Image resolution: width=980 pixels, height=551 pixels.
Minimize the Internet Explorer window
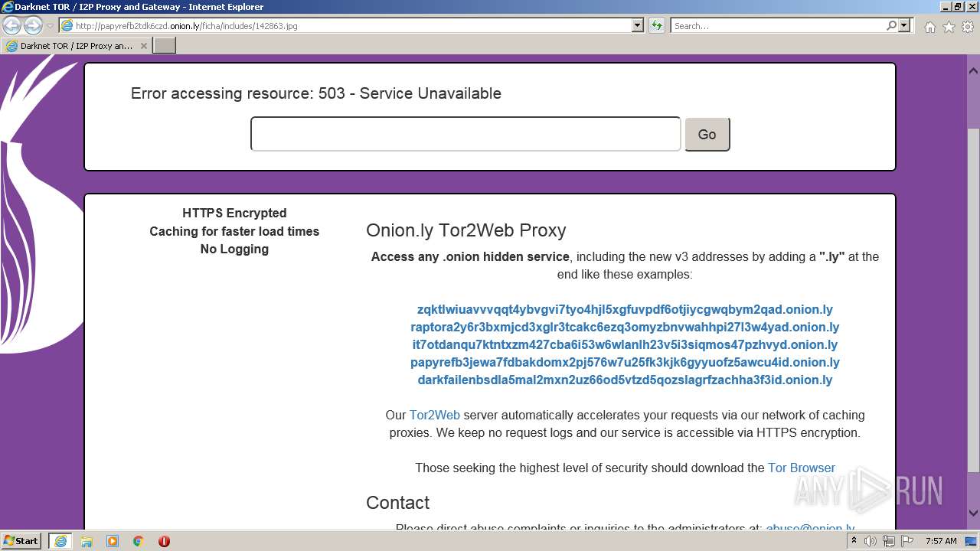[x=944, y=6]
